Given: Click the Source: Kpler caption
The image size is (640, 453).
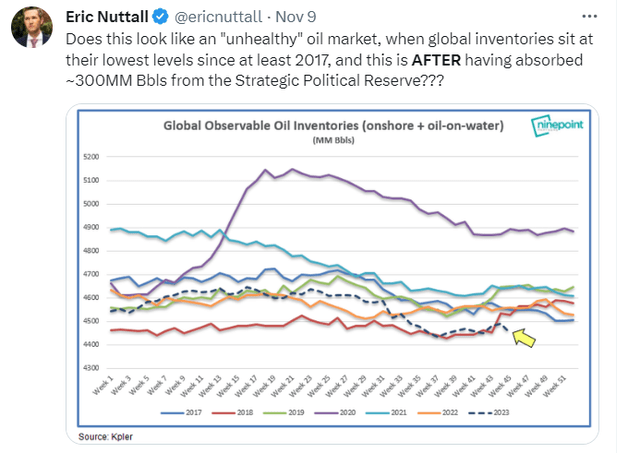Looking at the screenshot, I should click(x=105, y=437).
